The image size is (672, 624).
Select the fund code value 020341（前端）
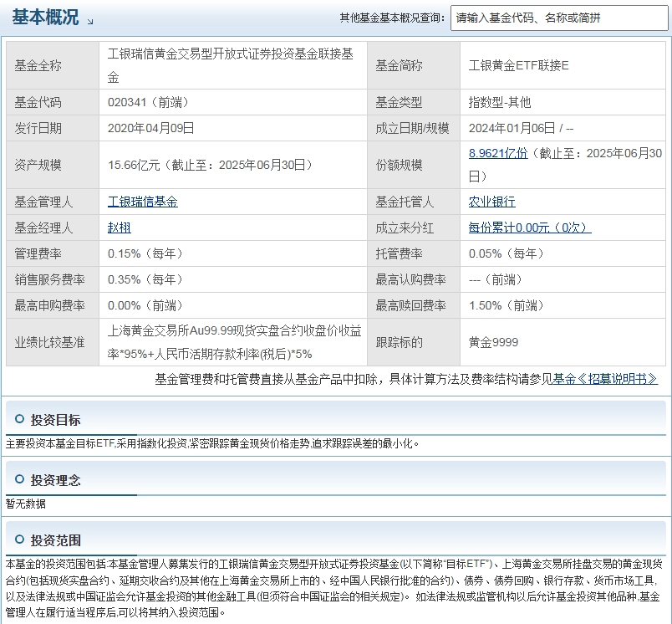coord(148,102)
